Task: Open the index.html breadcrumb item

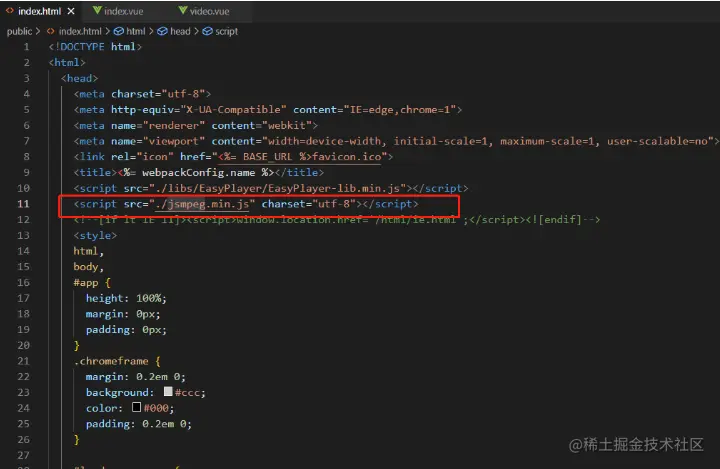Action: pos(80,31)
